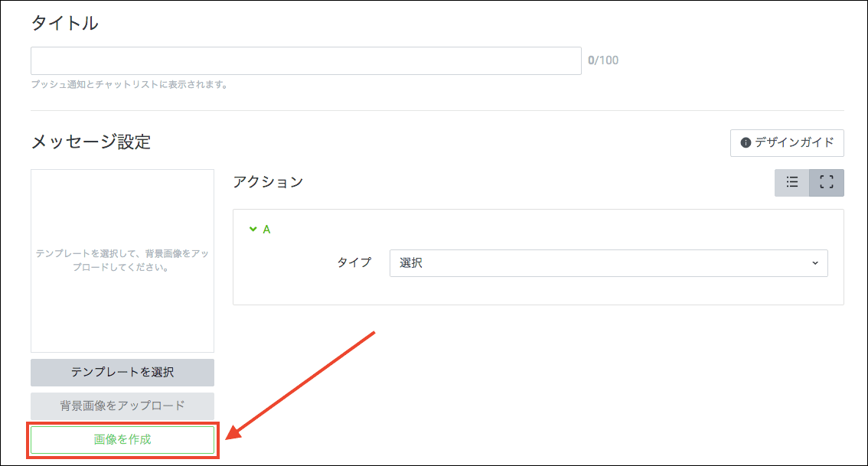The height and width of the screenshot is (466, 868).
Task: Click the タイプ field label
Action: [354, 262]
